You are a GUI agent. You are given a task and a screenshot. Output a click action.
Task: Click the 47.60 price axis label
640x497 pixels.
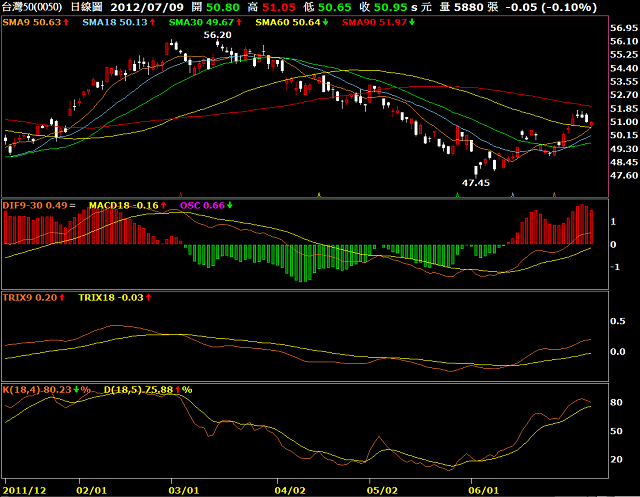tap(624, 175)
